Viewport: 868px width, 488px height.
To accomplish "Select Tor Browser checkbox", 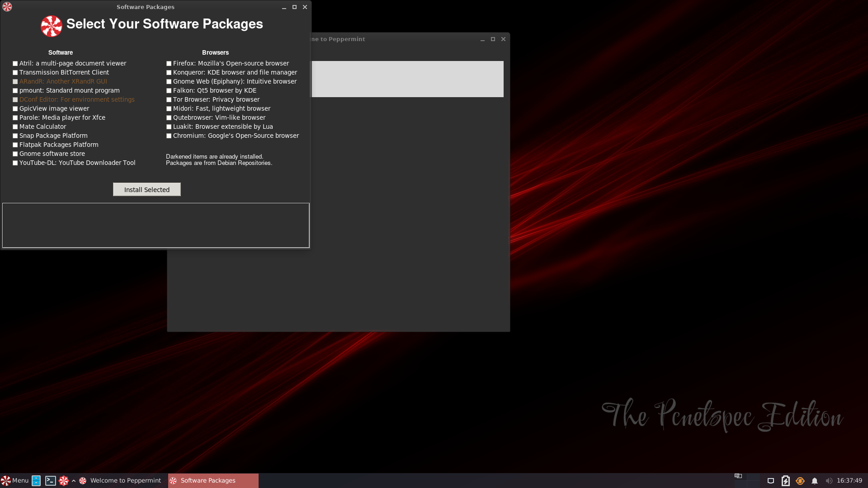I will pos(169,100).
